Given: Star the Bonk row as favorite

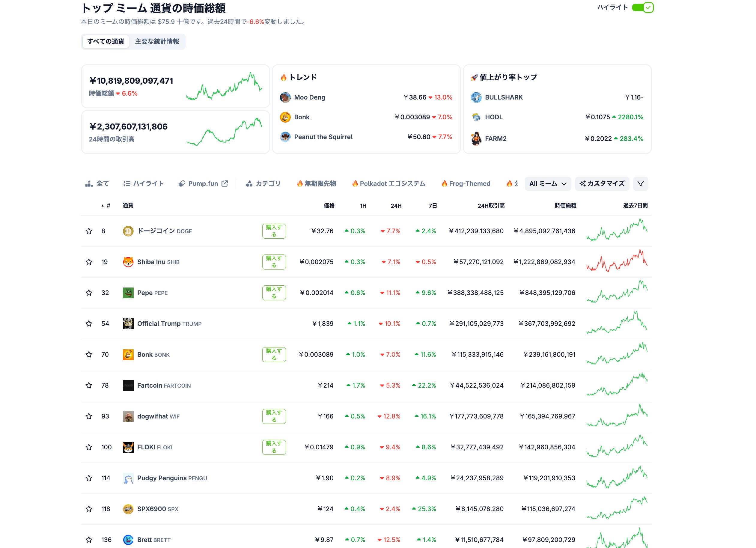Looking at the screenshot, I should (89, 354).
